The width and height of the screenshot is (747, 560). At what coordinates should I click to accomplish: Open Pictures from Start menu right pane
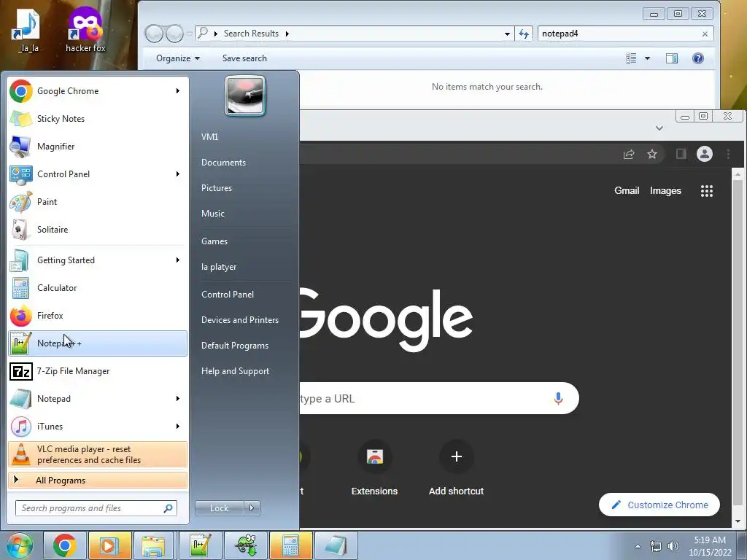216,188
